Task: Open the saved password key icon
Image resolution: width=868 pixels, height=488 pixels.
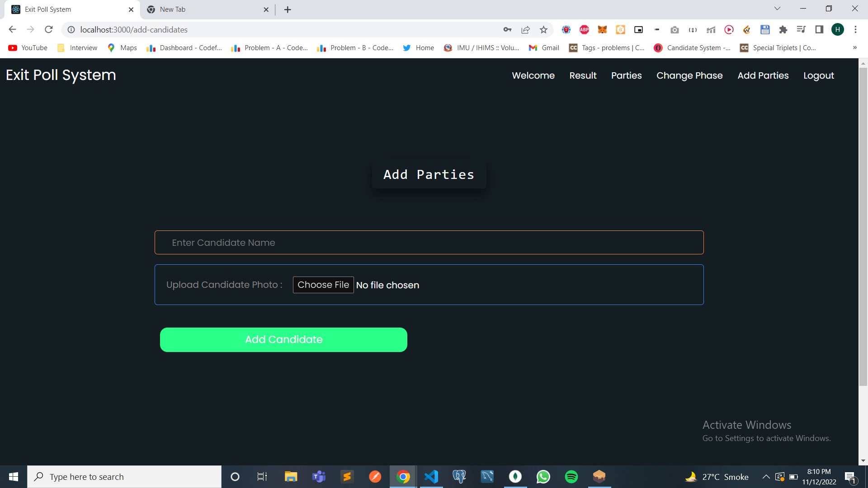Action: pyautogui.click(x=507, y=30)
